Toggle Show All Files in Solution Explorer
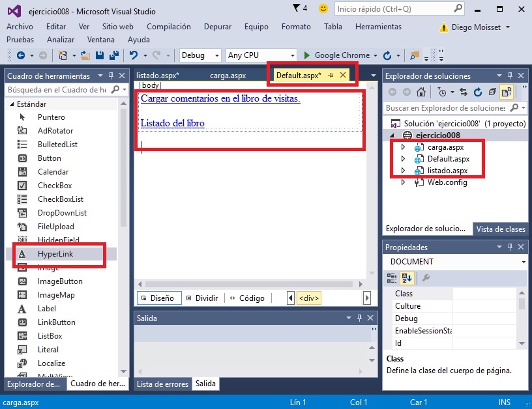 (507, 92)
